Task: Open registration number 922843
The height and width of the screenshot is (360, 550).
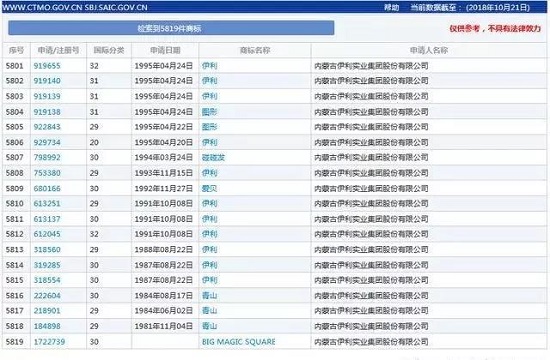Action: (x=47, y=127)
